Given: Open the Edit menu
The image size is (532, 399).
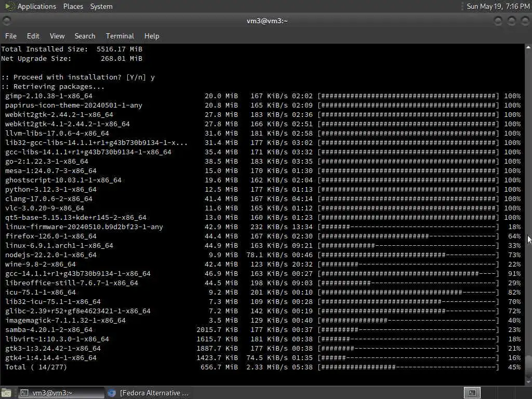Looking at the screenshot, I should tap(33, 36).
